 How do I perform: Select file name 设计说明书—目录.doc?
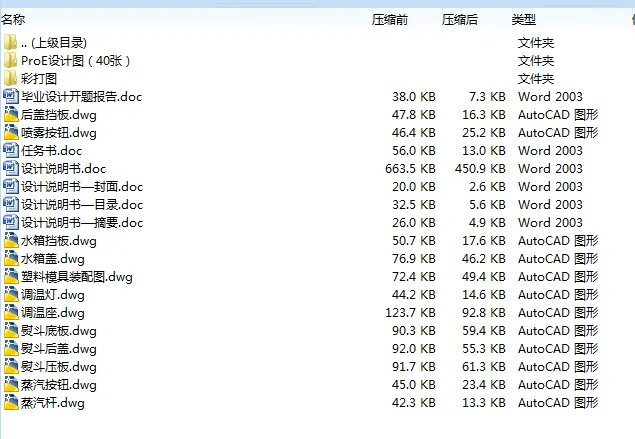pos(82,205)
